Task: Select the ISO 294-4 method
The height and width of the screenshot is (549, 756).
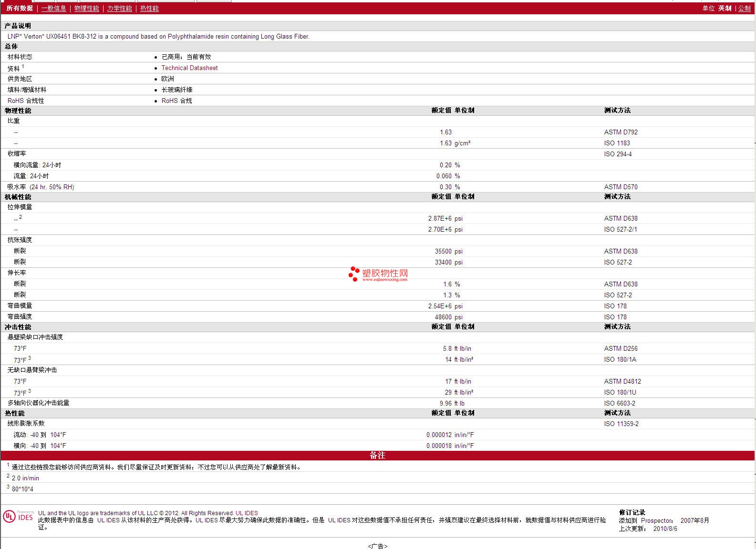Action: coord(618,154)
